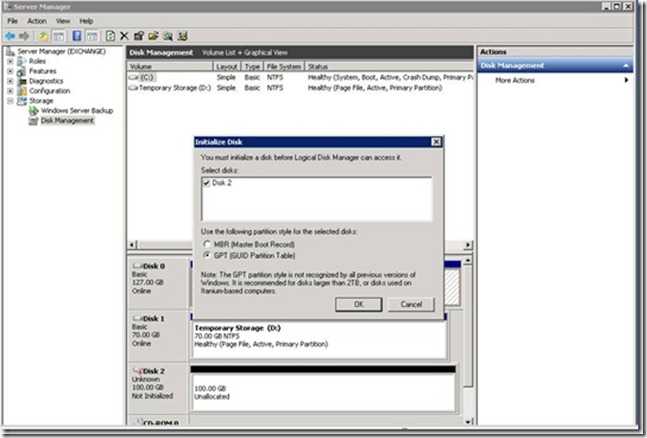Image resolution: width=647 pixels, height=438 pixels.
Task: Click the Refresh toolbar icon
Action: 110,36
